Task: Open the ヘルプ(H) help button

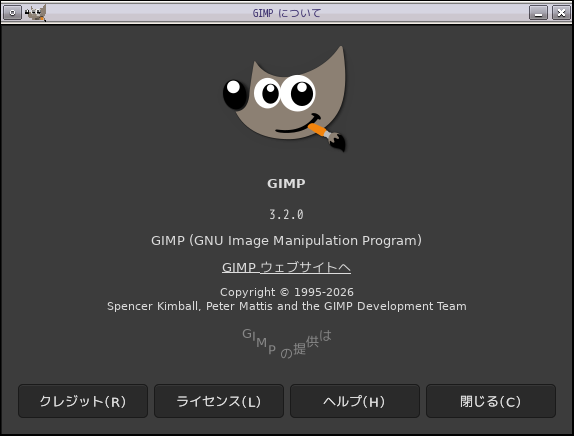Action: point(355,401)
